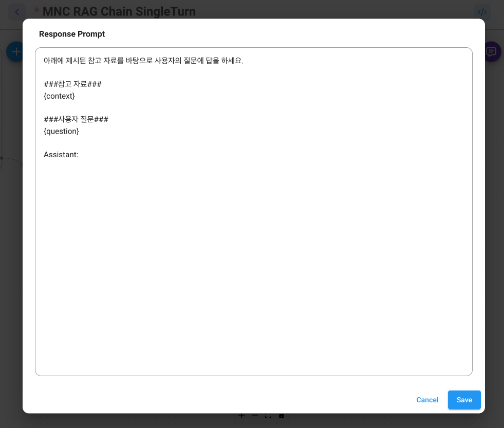Toggle the canvas lock control
The image size is (504, 428).
[282, 415]
